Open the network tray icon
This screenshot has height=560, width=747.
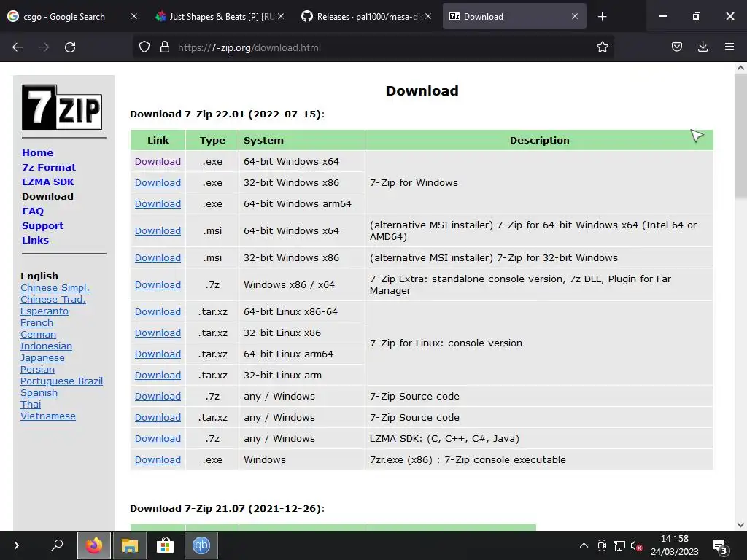619,545
